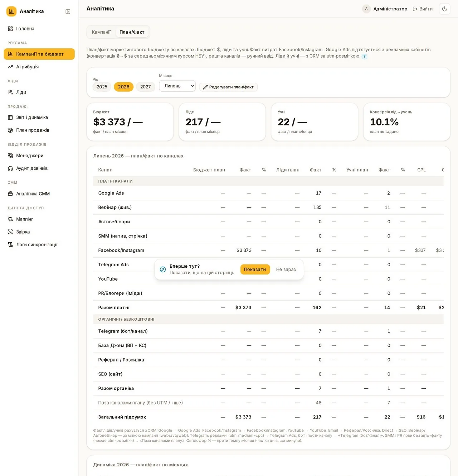
Task: Click Редагувати план/факт button
Action: point(228,87)
